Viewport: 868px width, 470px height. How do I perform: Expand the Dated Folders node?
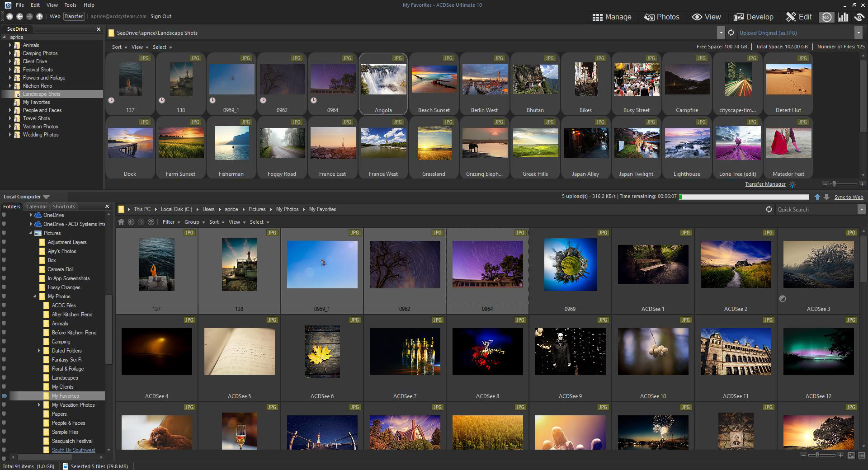(x=39, y=351)
